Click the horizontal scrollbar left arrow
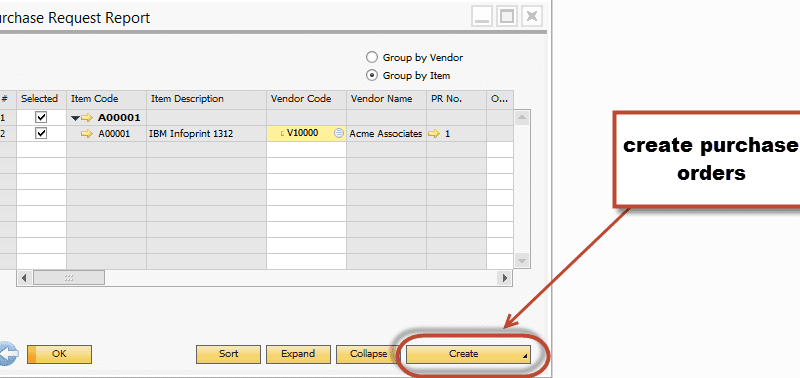Viewport: 800px width, 378px height. point(24,278)
